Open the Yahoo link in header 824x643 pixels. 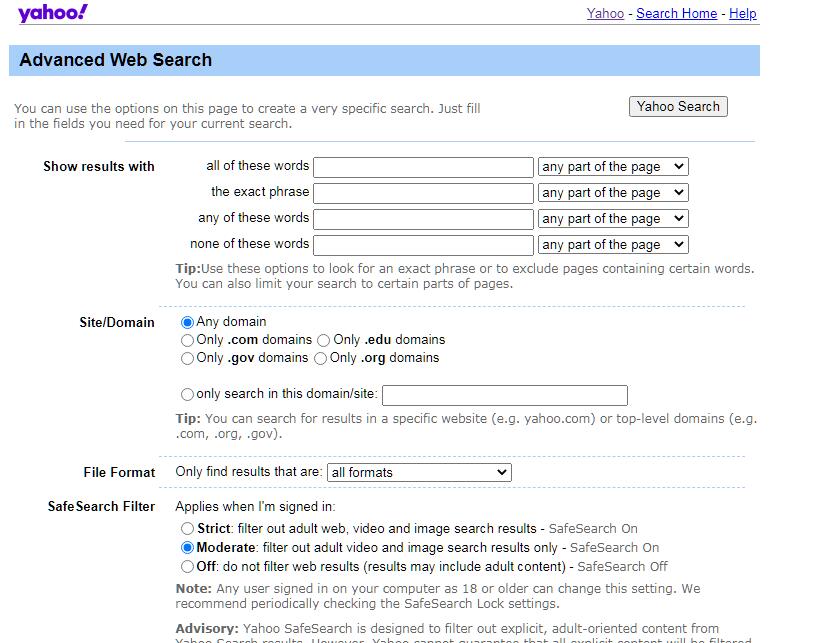605,14
